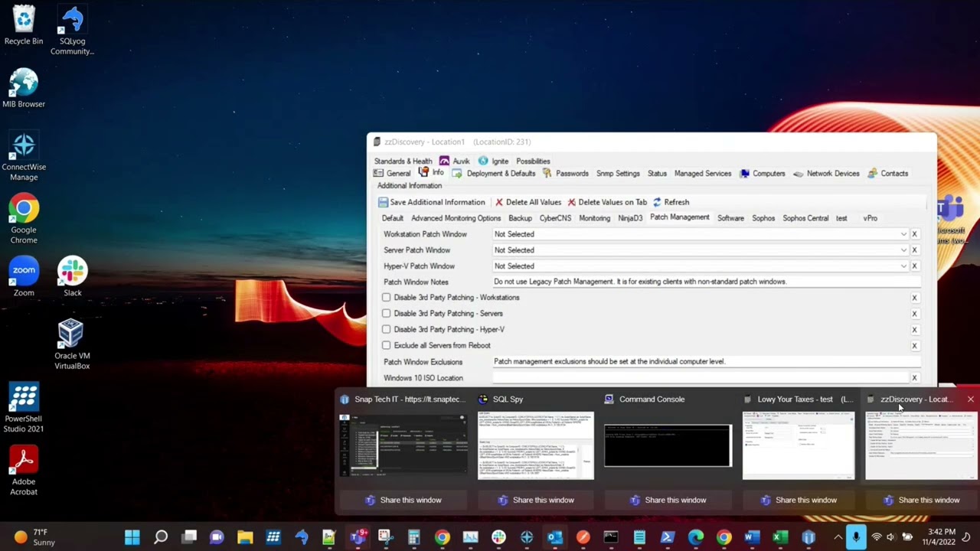The height and width of the screenshot is (551, 980).
Task: Open the CyberCNS sub-tab
Action: click(555, 218)
